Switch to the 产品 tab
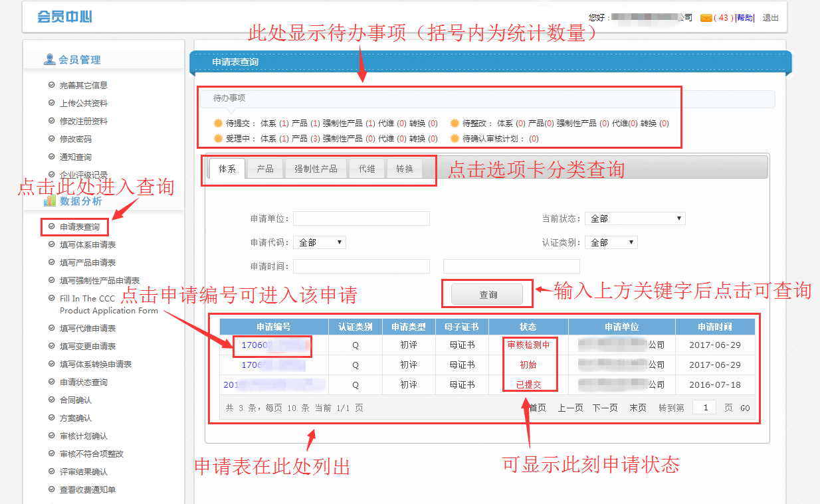 pos(265,169)
